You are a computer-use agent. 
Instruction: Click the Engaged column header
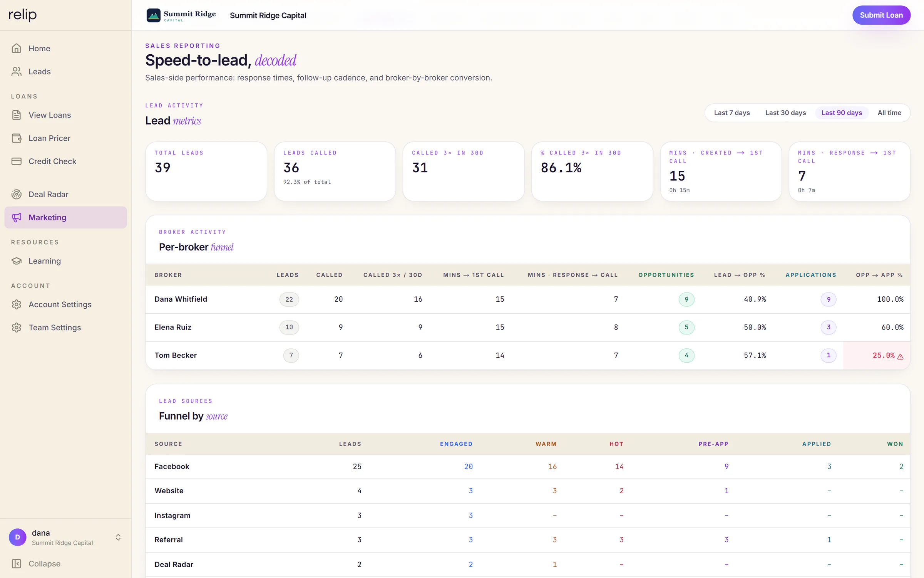456,444
